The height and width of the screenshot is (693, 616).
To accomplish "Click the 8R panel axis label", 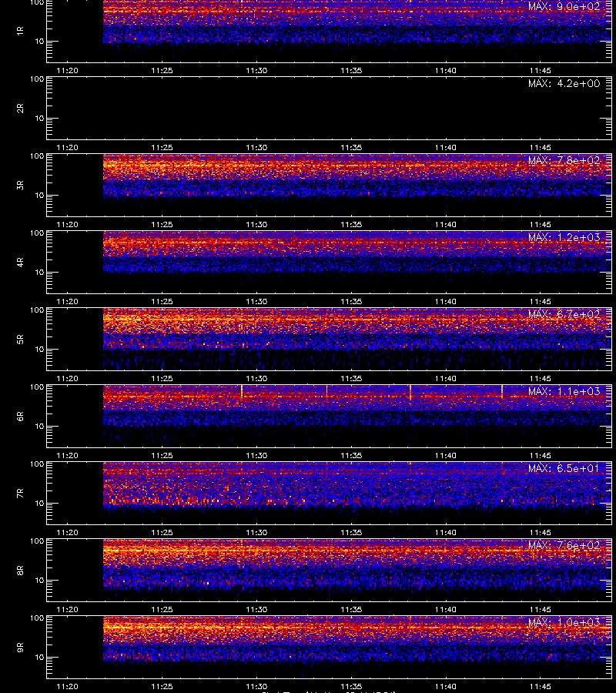I will (20, 571).
